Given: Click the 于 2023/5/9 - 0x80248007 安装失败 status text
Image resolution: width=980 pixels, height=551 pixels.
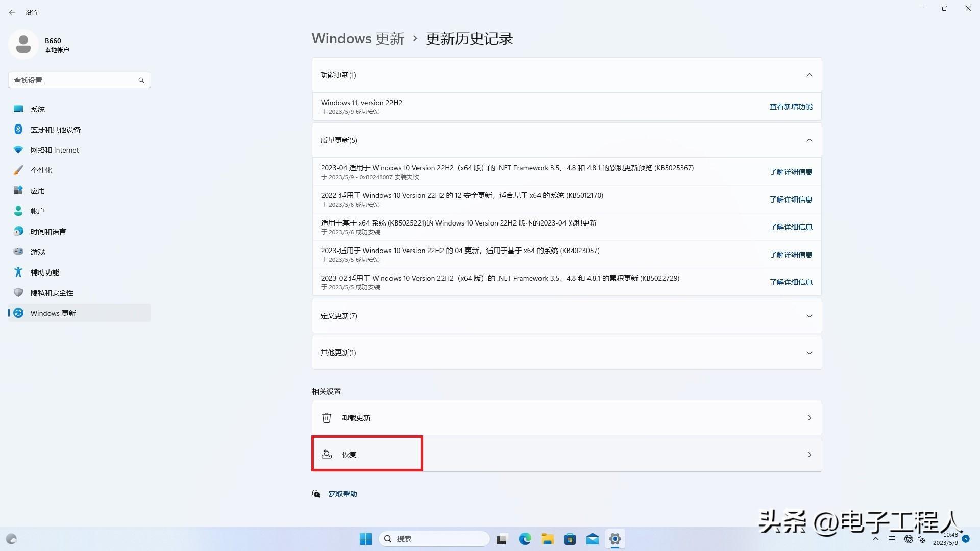Looking at the screenshot, I should point(370,177).
